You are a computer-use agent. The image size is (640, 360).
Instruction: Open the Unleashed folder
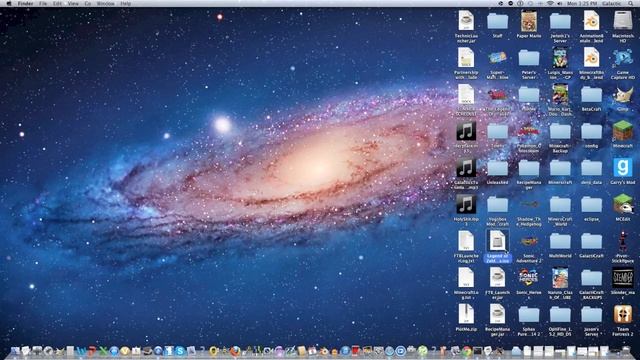tap(497, 168)
